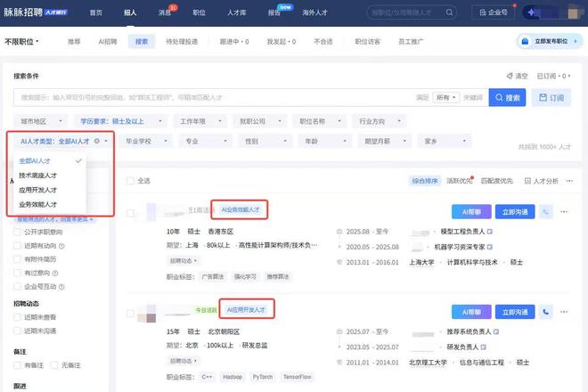Clear the AI人才类型 filter with the x icon
The height and width of the screenshot is (392, 588).
point(97,141)
